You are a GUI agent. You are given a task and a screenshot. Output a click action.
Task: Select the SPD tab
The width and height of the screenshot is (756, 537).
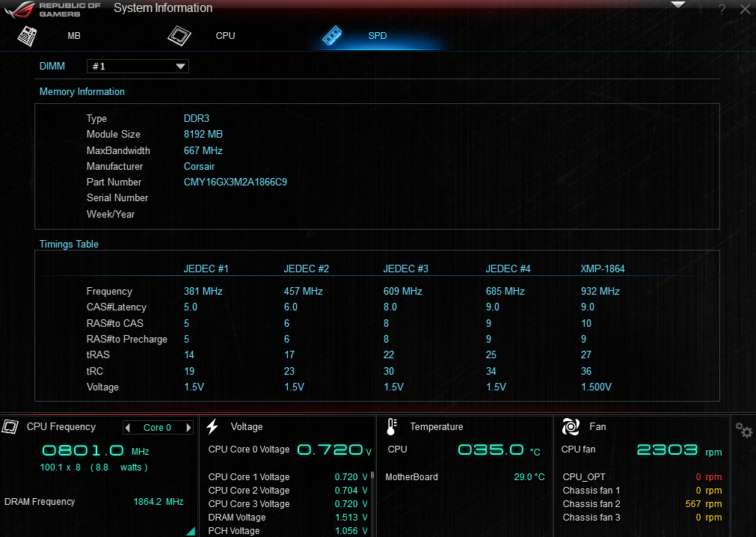[377, 36]
